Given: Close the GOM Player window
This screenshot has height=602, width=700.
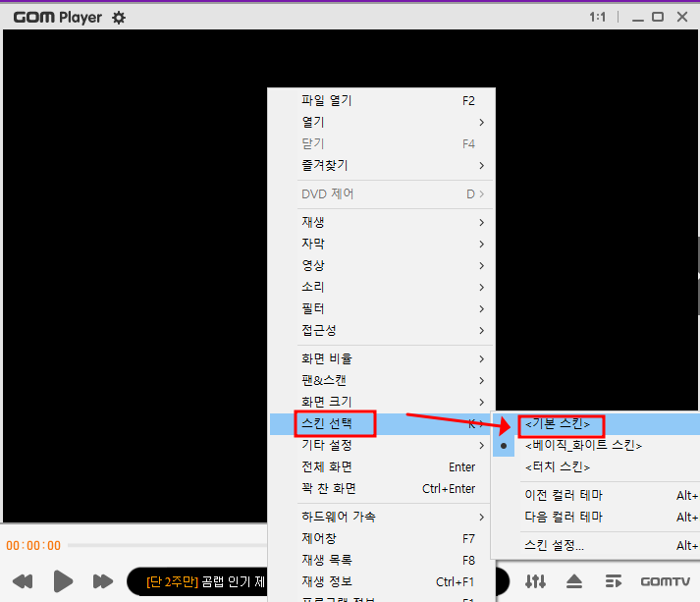Looking at the screenshot, I should point(682,17).
